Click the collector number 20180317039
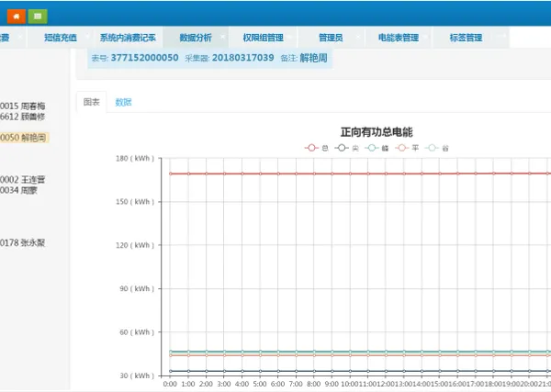 pyautogui.click(x=242, y=58)
